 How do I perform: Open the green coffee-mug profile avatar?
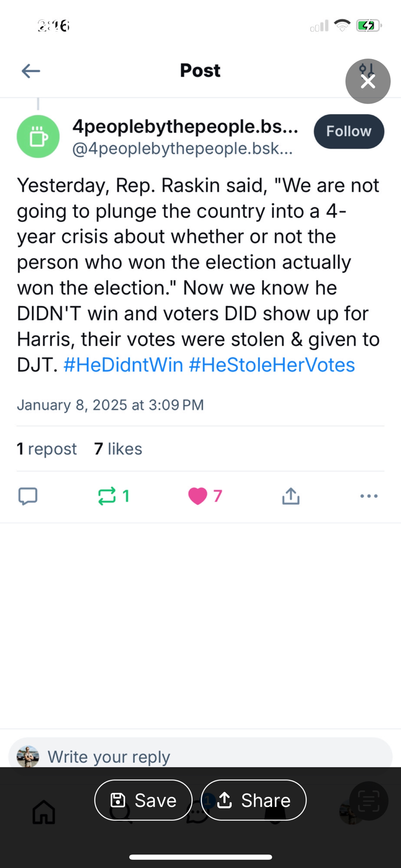pos(38,137)
